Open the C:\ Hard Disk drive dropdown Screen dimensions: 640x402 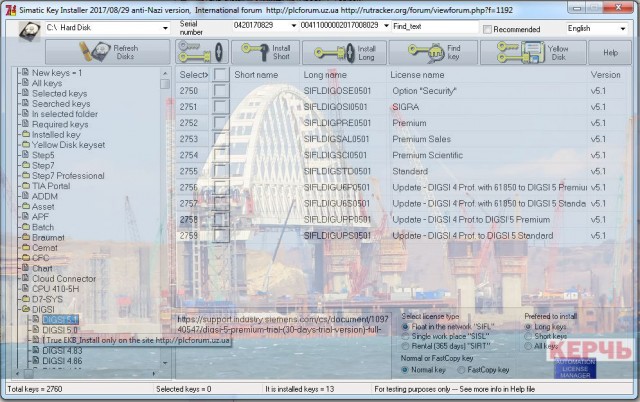point(165,28)
